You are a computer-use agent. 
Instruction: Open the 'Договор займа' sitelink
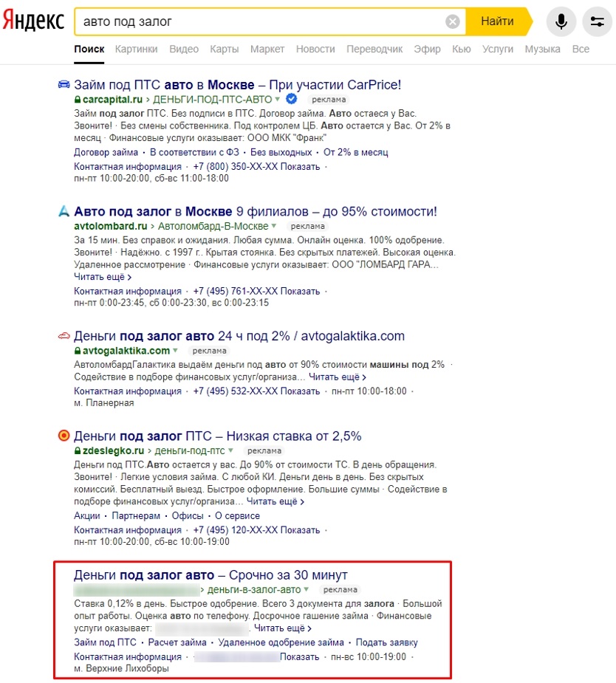106,152
